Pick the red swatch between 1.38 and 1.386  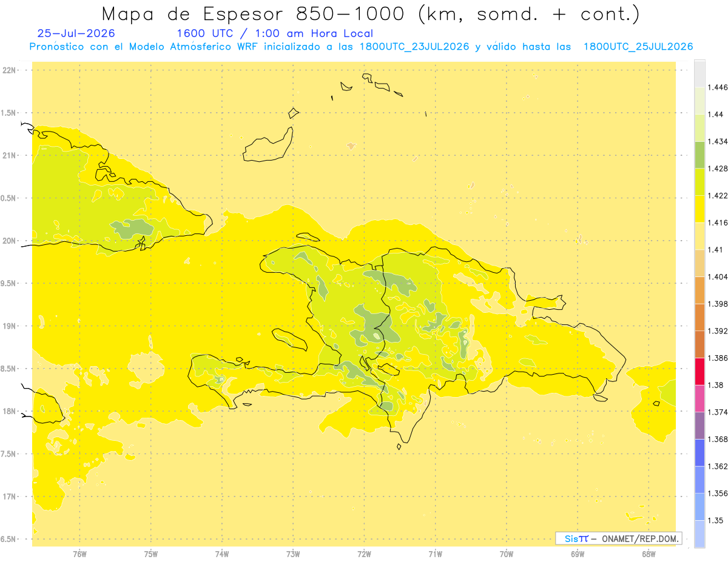click(699, 371)
